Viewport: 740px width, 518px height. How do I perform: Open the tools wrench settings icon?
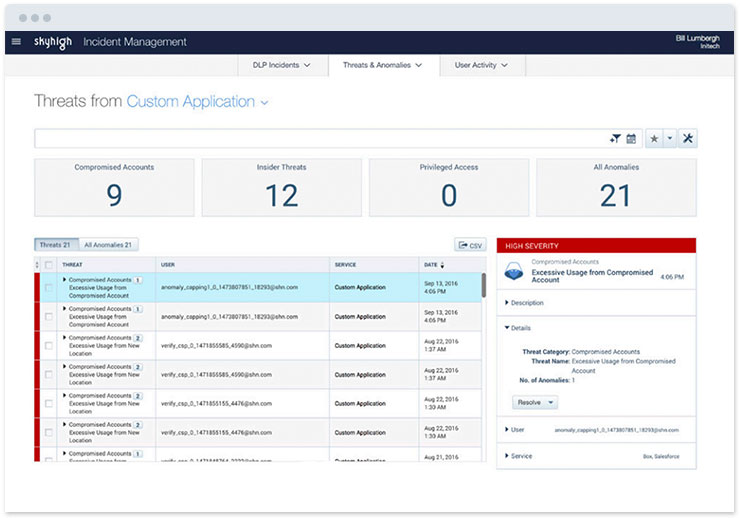[688, 139]
